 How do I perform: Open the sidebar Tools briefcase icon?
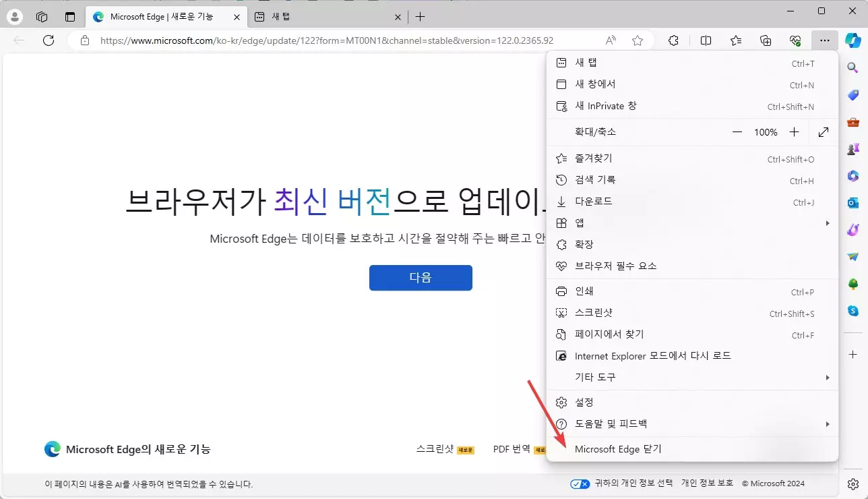click(x=852, y=122)
